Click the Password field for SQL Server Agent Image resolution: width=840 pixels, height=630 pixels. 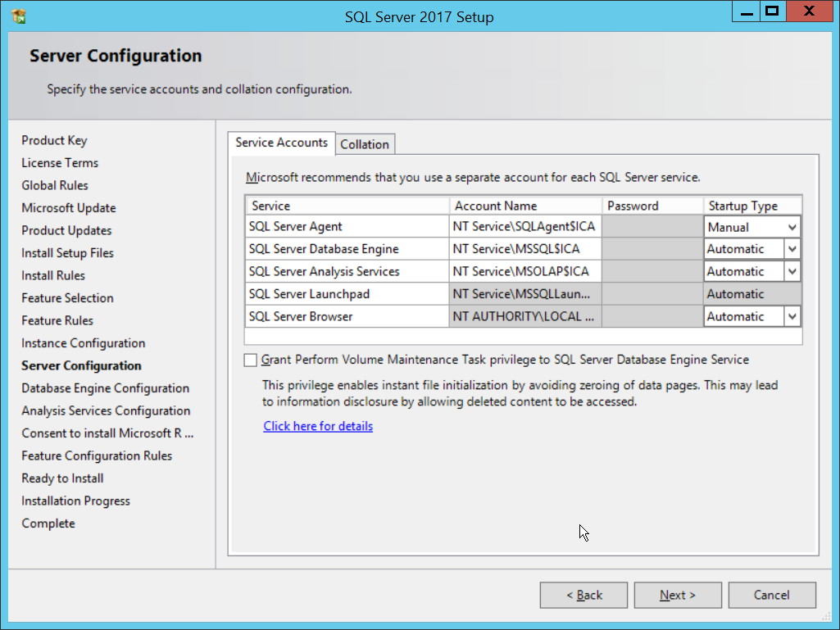[652, 227]
